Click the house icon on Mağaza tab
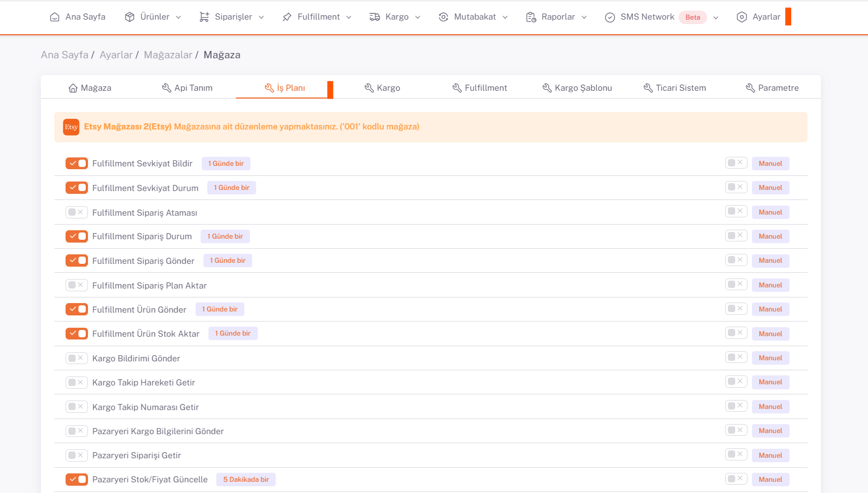The image size is (868, 493). point(73,88)
